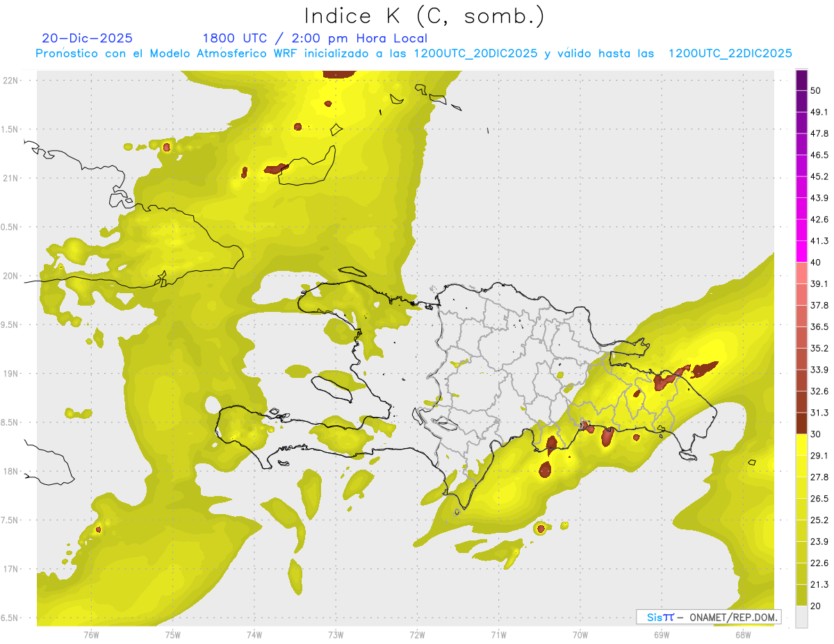Select the date label '20-Dic-2025'
834x644 pixels.
coord(87,38)
